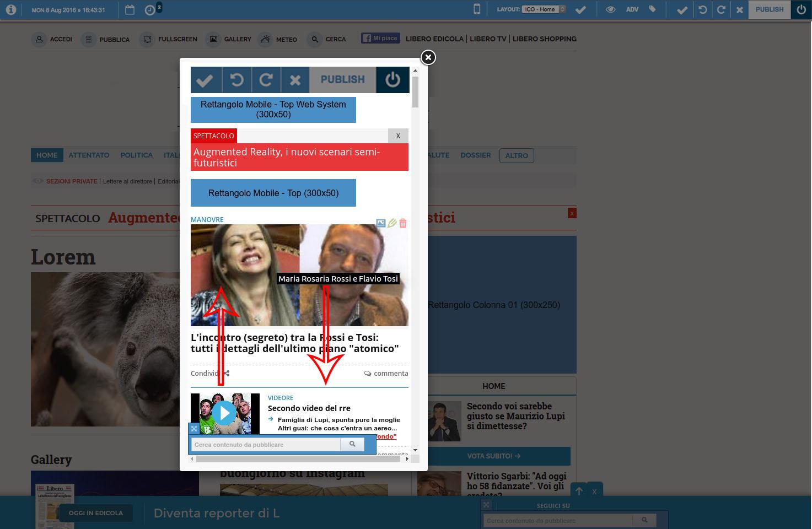Switch to mobile device preview icon
The image size is (812, 529).
coord(477,9)
